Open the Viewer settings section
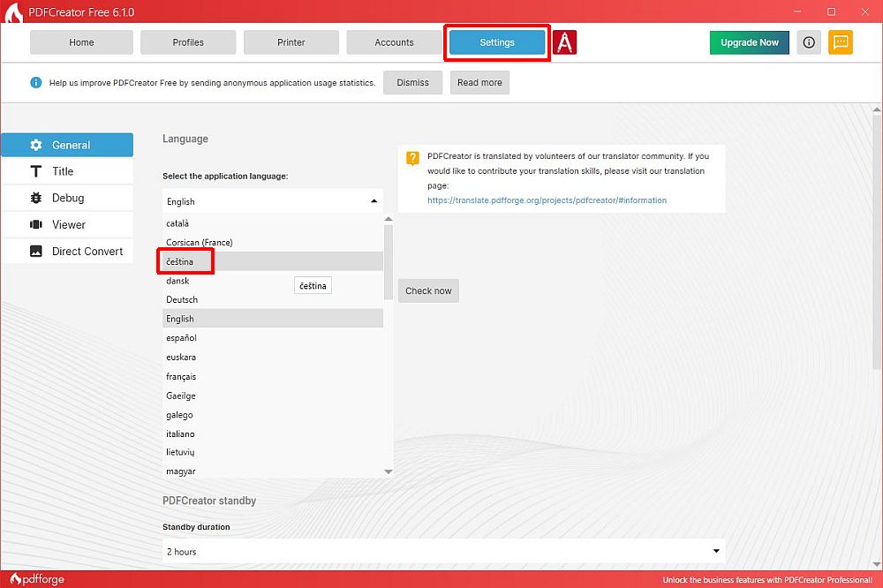The width and height of the screenshot is (883, 588). (x=68, y=224)
